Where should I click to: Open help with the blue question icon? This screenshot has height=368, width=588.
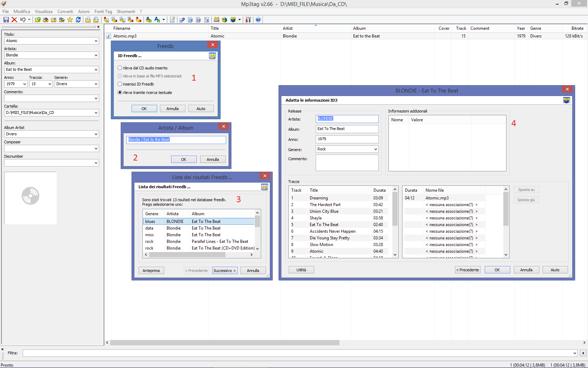(258, 20)
